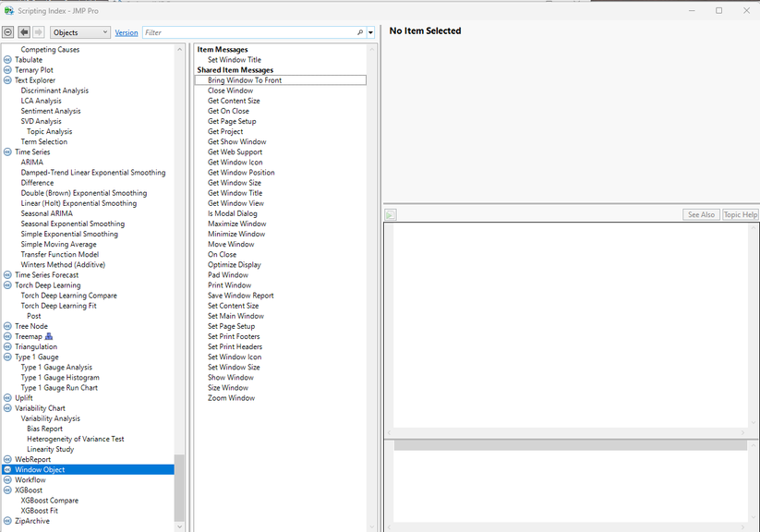Click the object list scroll down arrow
760x532 pixels.
click(x=179, y=526)
